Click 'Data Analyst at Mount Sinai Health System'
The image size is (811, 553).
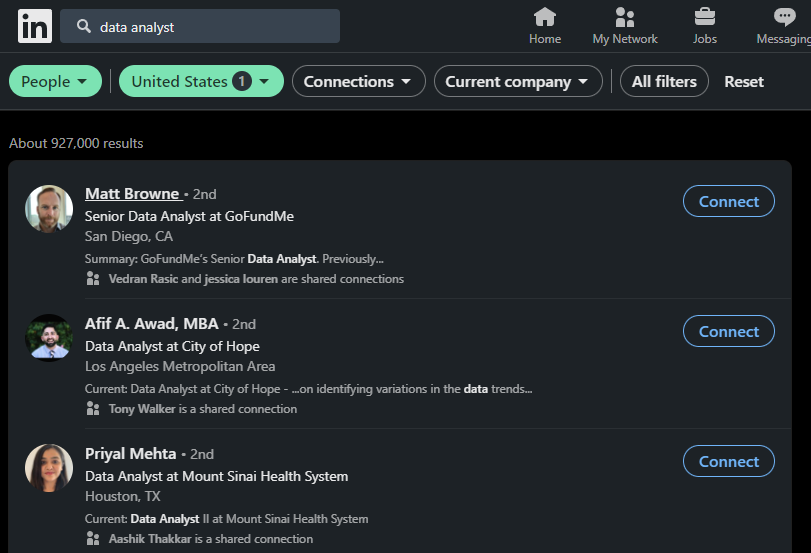click(216, 476)
